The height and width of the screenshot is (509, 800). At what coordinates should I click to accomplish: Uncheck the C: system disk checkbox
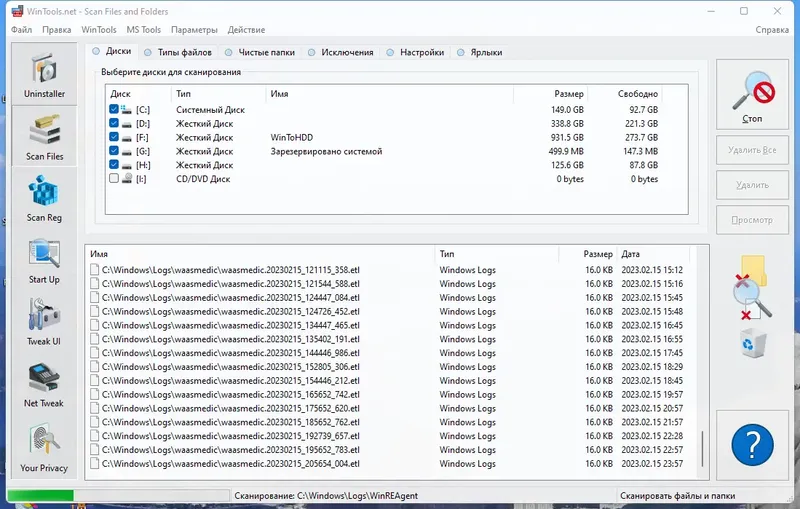click(x=114, y=109)
